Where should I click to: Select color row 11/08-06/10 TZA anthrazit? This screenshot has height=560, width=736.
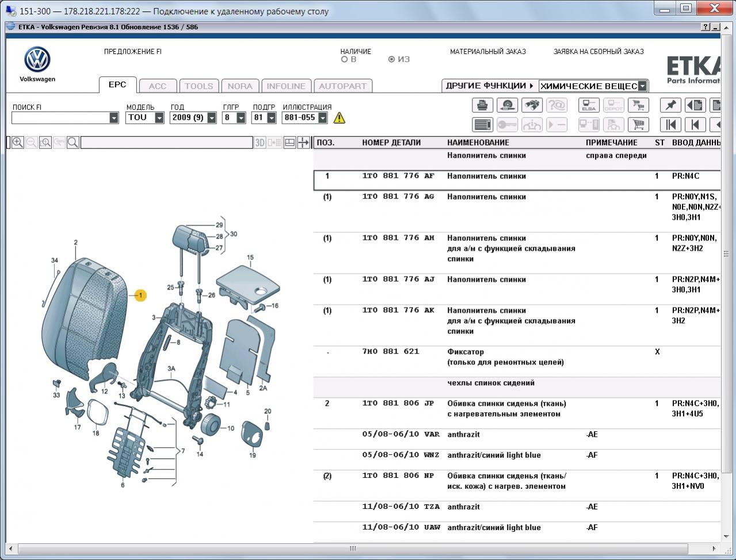517,512
